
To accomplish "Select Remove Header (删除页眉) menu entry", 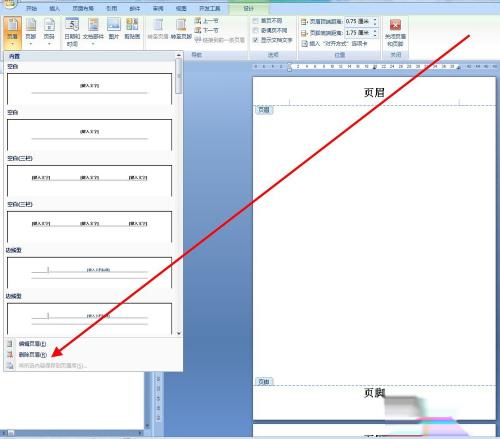I will [x=33, y=355].
